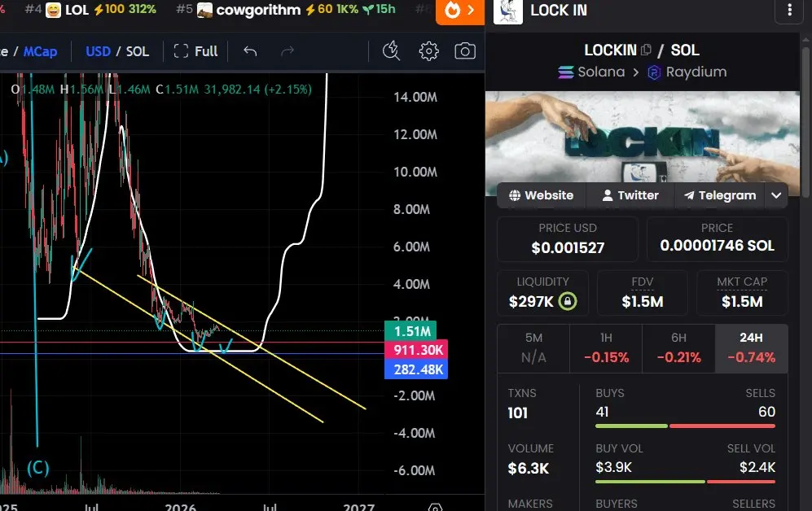
Task: Copy the LOCKIN token address
Action: [646, 50]
